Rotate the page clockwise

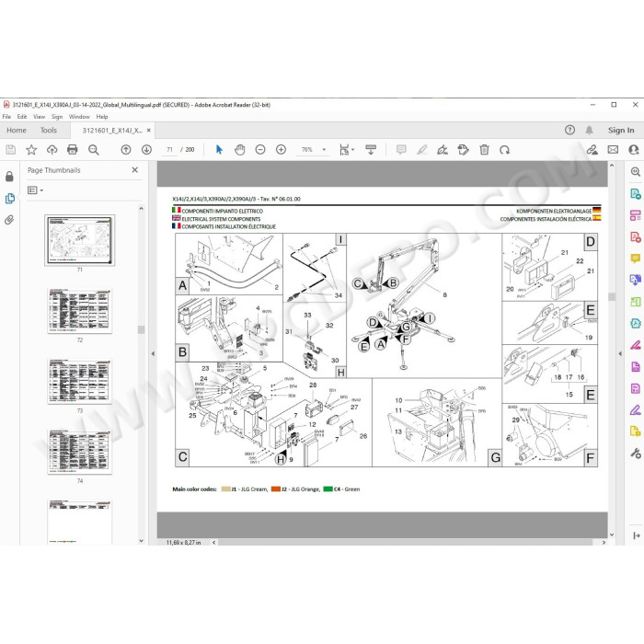click(x=504, y=150)
